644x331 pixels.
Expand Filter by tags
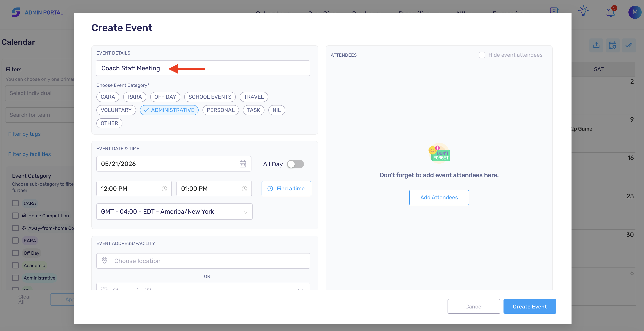point(24,134)
